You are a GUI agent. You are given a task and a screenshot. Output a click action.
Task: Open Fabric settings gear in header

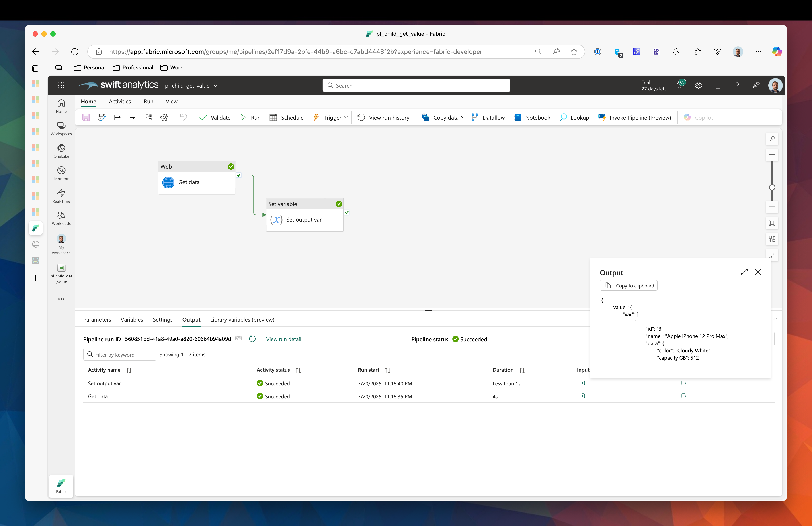coord(698,85)
